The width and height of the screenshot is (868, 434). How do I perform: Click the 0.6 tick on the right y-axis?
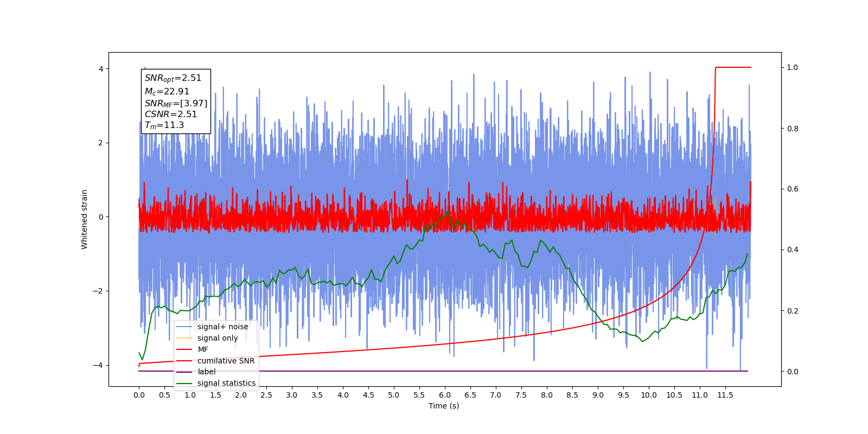[793, 189]
